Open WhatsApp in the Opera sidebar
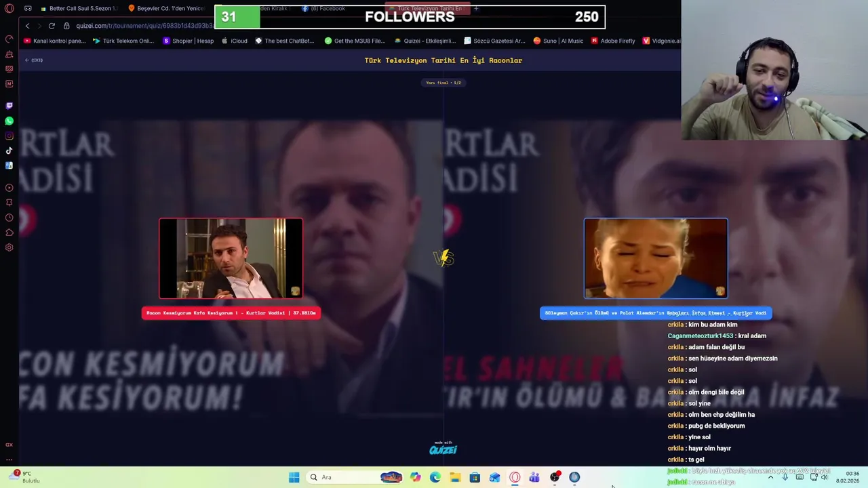The height and width of the screenshot is (488, 868). coord(9,121)
